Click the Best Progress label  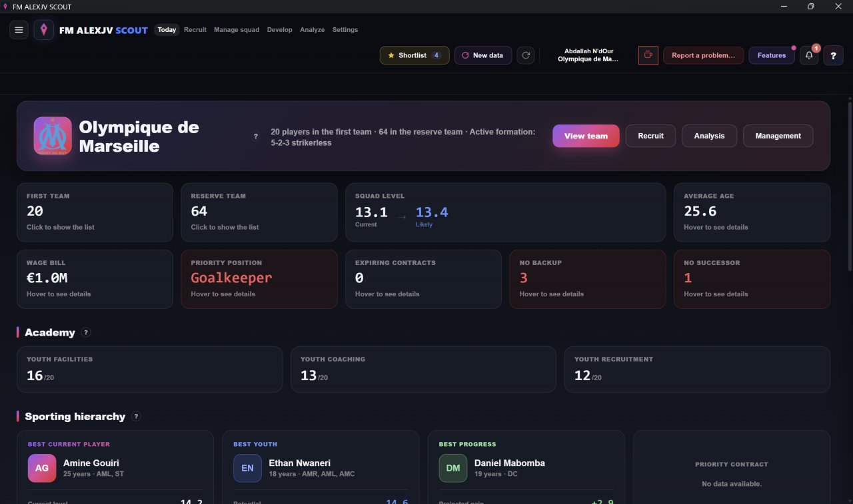click(x=468, y=444)
